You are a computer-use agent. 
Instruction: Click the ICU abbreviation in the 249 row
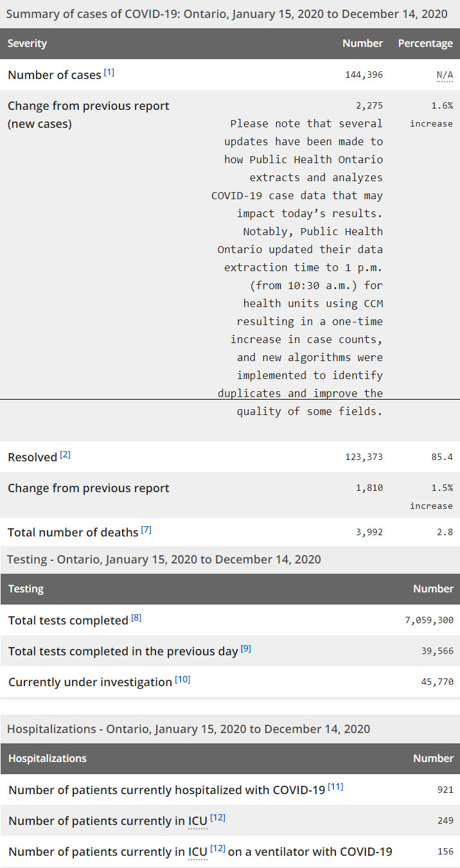pyautogui.click(x=198, y=822)
